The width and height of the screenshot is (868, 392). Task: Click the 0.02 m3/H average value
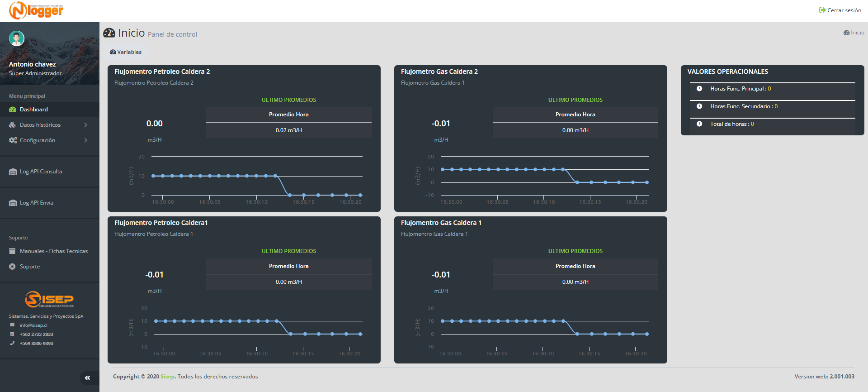point(289,130)
